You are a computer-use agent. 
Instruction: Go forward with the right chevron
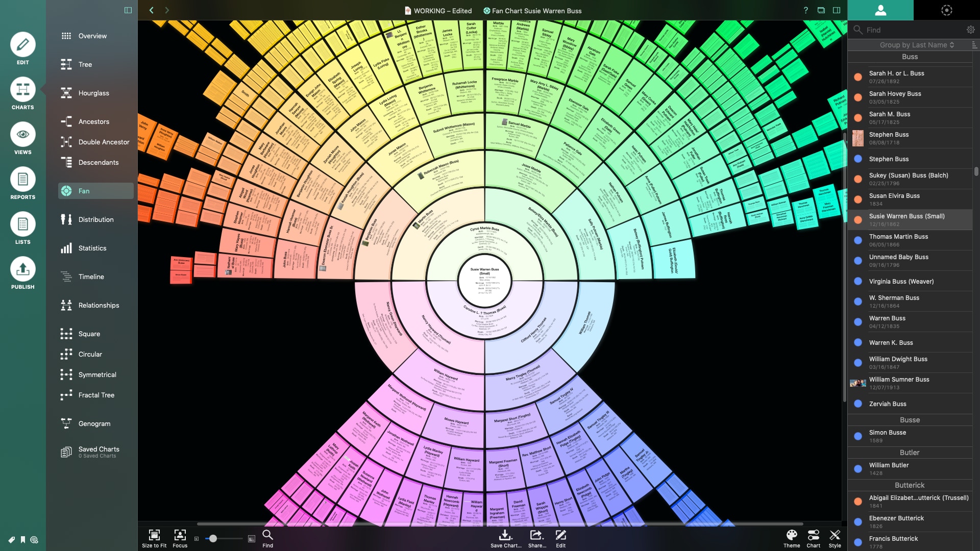coord(167,10)
